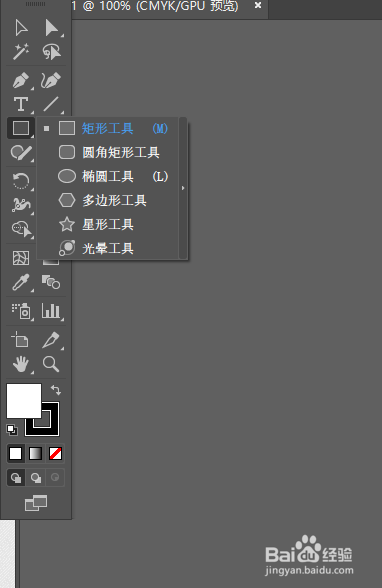Viewport: 382px width, 588px height.
Task: Select the Type tool
Action: (x=21, y=104)
